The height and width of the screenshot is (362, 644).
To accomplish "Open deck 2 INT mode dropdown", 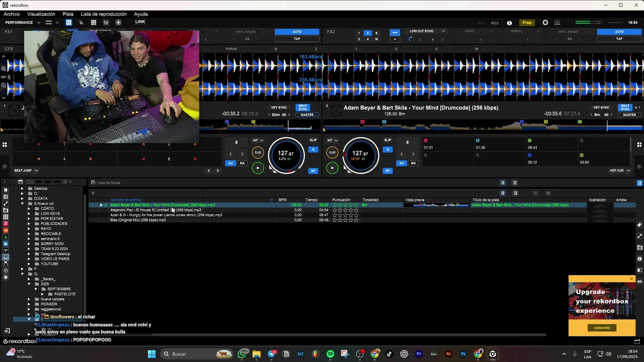I will [x=332, y=140].
